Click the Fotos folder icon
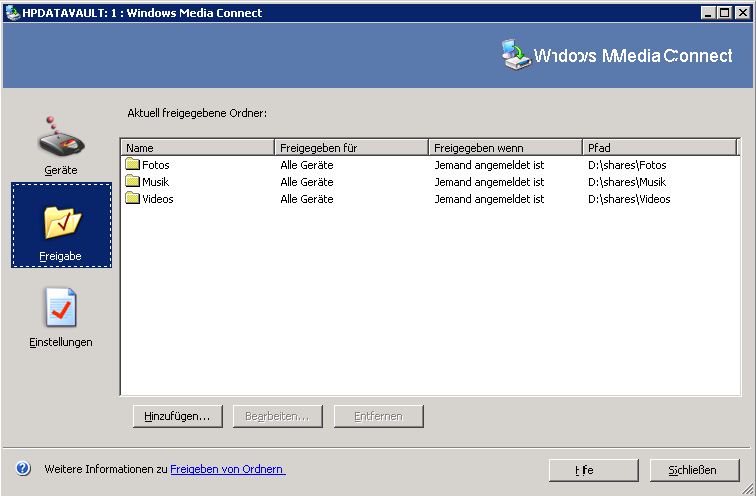Screen dimensions: 756x496 [x=132, y=164]
